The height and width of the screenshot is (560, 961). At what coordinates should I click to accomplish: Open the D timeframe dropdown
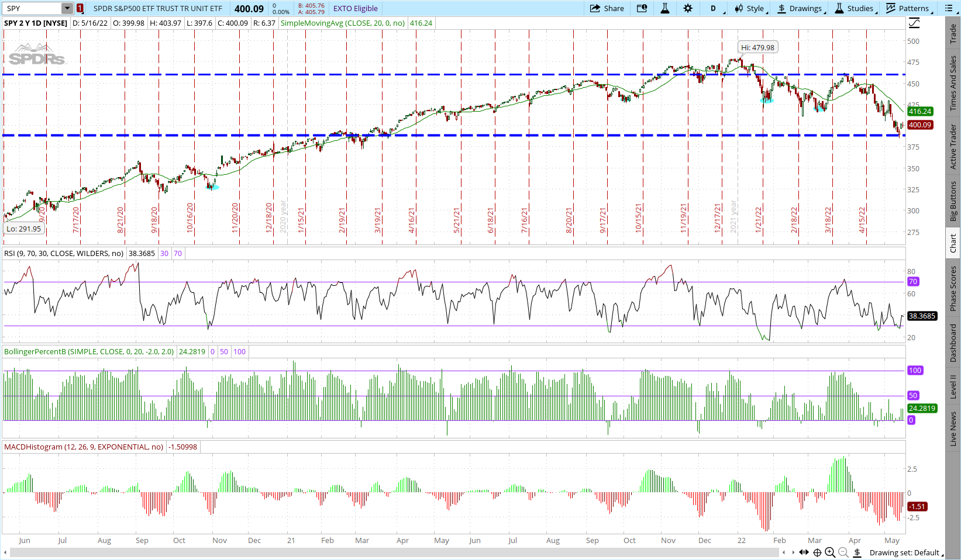click(x=714, y=8)
